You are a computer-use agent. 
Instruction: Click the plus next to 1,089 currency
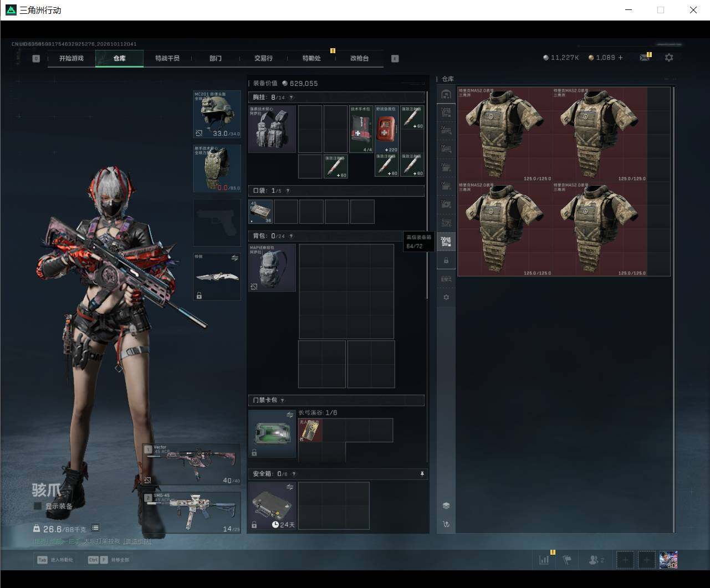pos(620,58)
